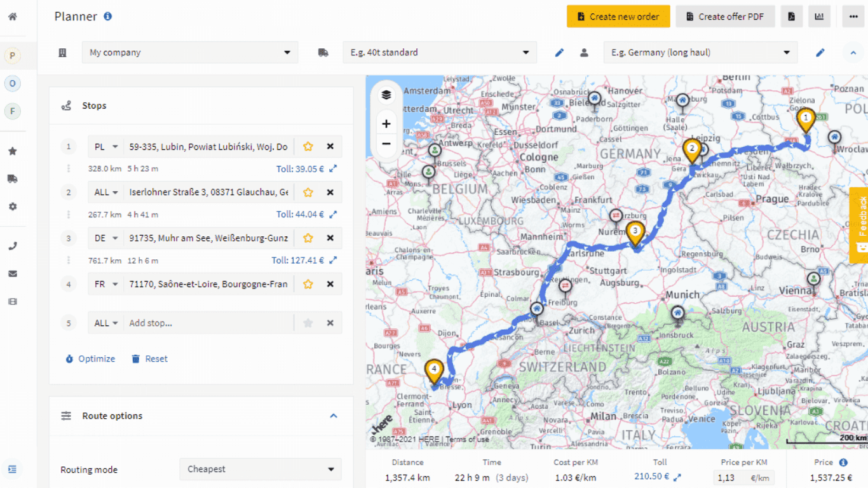Open the Routing mode Cheapest dropdown
This screenshot has height=488, width=868.
260,469
